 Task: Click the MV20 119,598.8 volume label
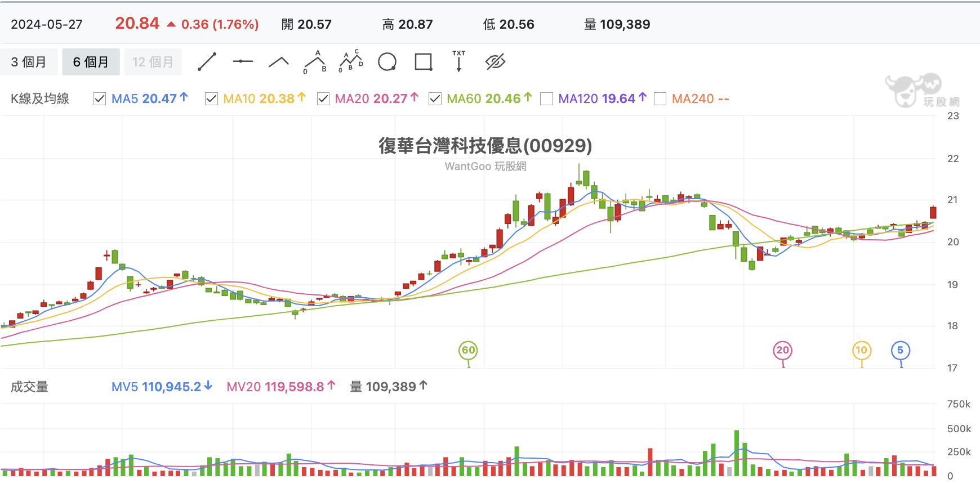[281, 387]
